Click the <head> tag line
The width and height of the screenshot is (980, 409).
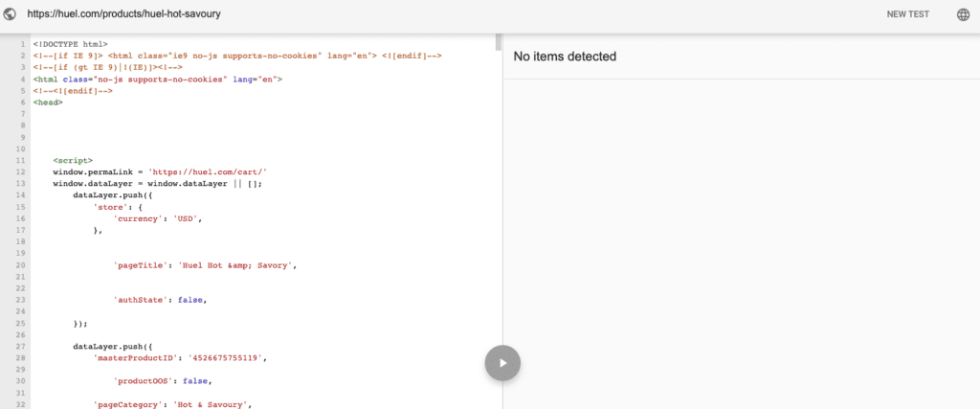click(x=48, y=102)
